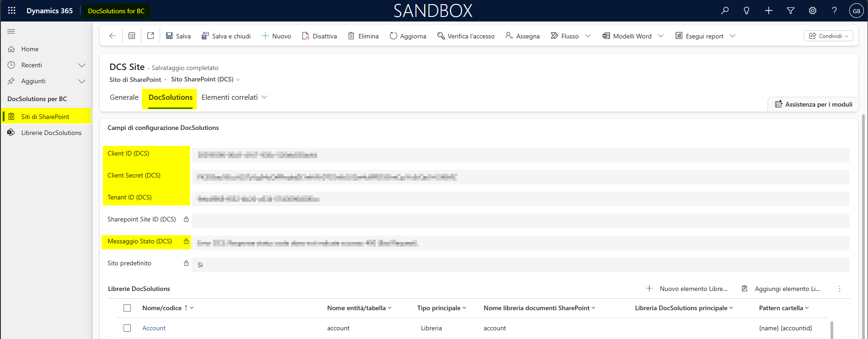Open the Modelli Word dropdown arrow

661,36
